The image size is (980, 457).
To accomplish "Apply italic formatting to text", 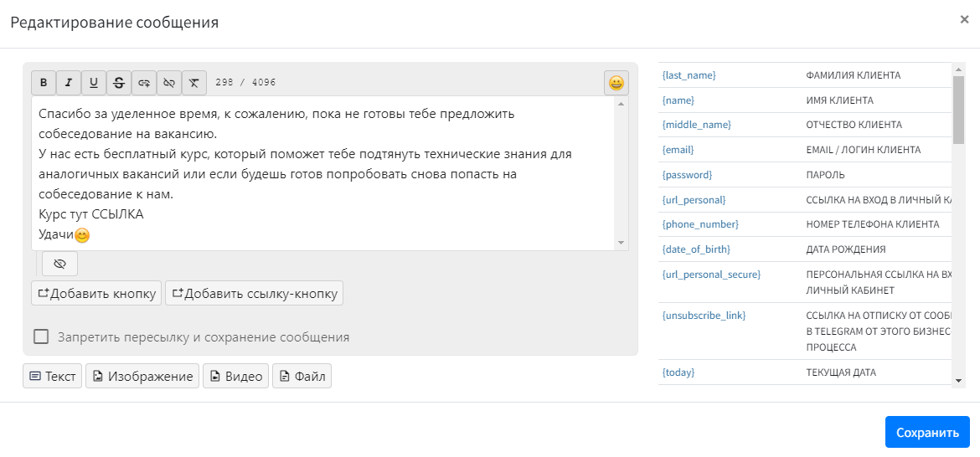I will [69, 82].
